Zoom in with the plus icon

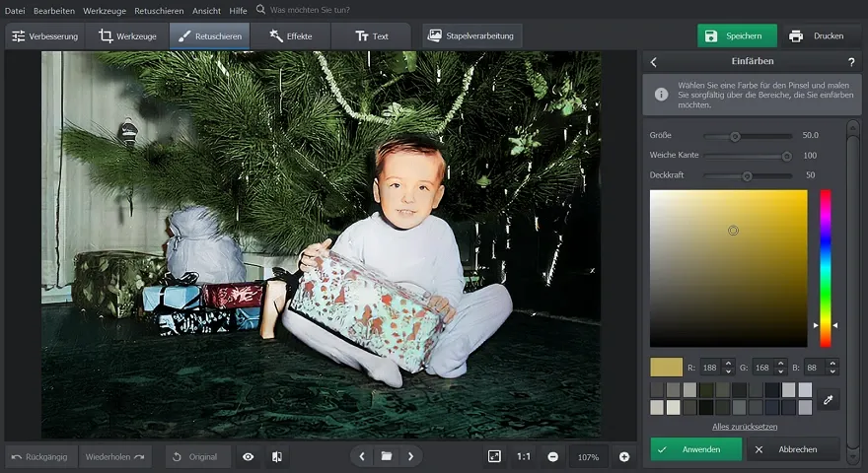[624, 456]
